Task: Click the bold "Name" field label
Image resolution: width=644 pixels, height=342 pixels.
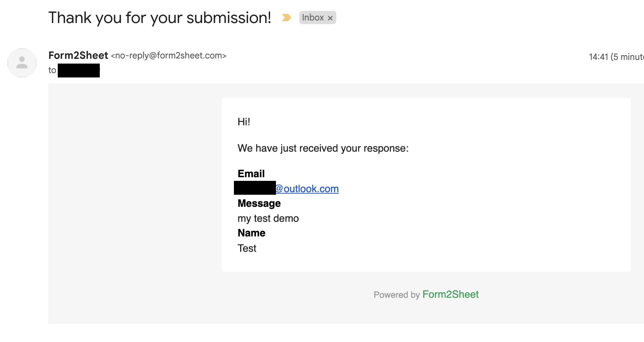Action: point(251,233)
